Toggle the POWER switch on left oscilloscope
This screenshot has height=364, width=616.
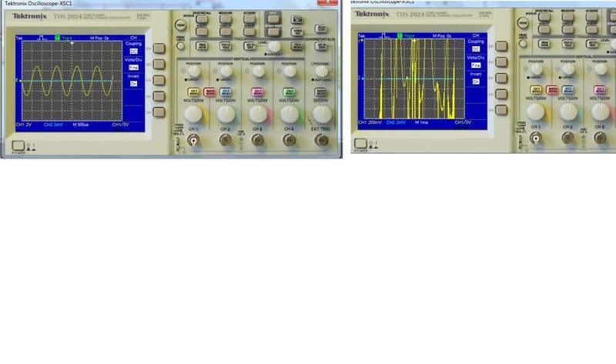(x=18, y=145)
